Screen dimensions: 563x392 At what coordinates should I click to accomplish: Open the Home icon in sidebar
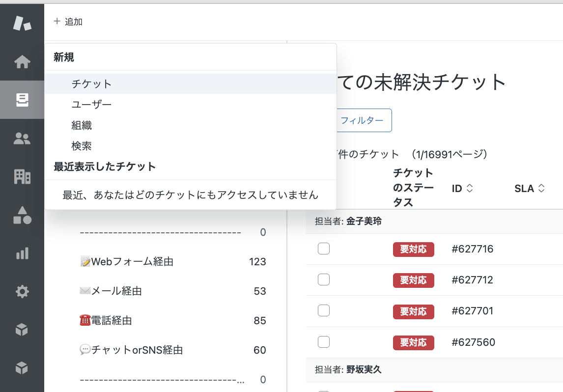[22, 62]
